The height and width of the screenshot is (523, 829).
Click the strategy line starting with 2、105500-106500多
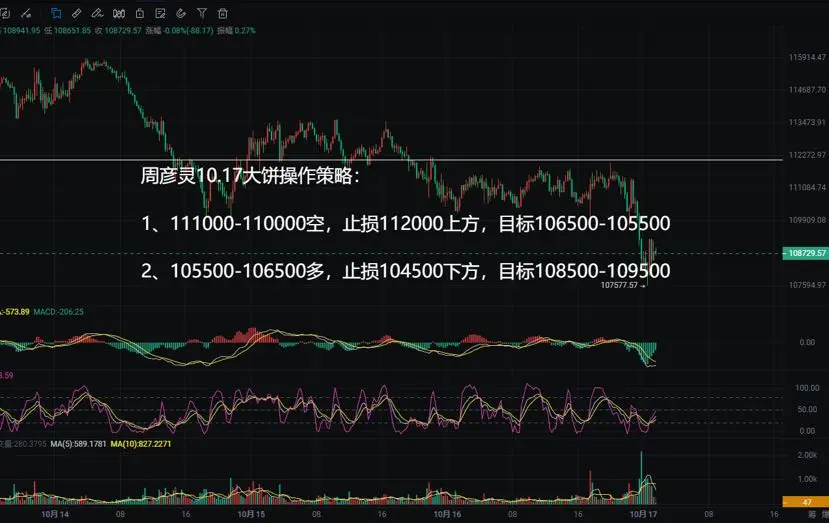pyautogui.click(x=406, y=271)
